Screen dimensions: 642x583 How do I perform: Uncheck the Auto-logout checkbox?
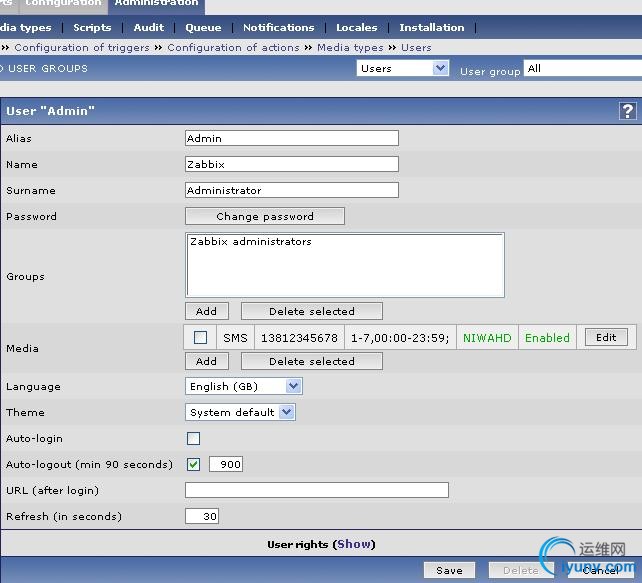(x=193, y=464)
